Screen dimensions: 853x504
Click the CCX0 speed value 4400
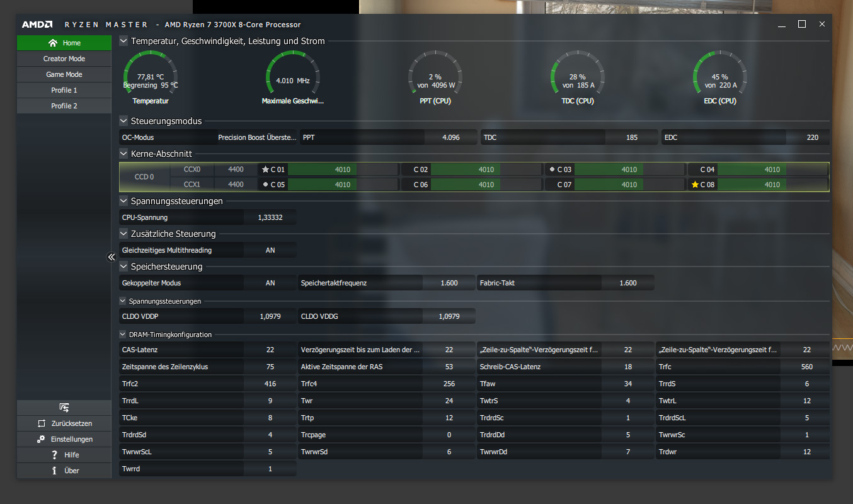tap(236, 169)
